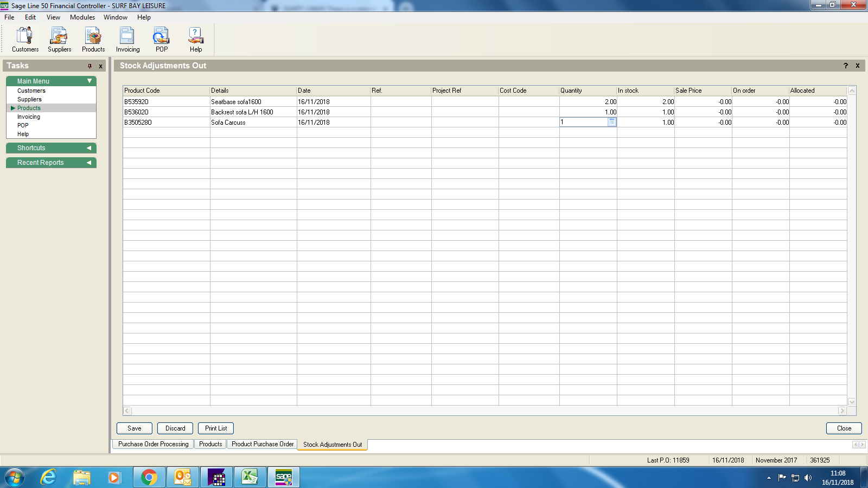The width and height of the screenshot is (868, 488).
Task: Switch to the Purchase Order Processing tab
Action: 154,444
